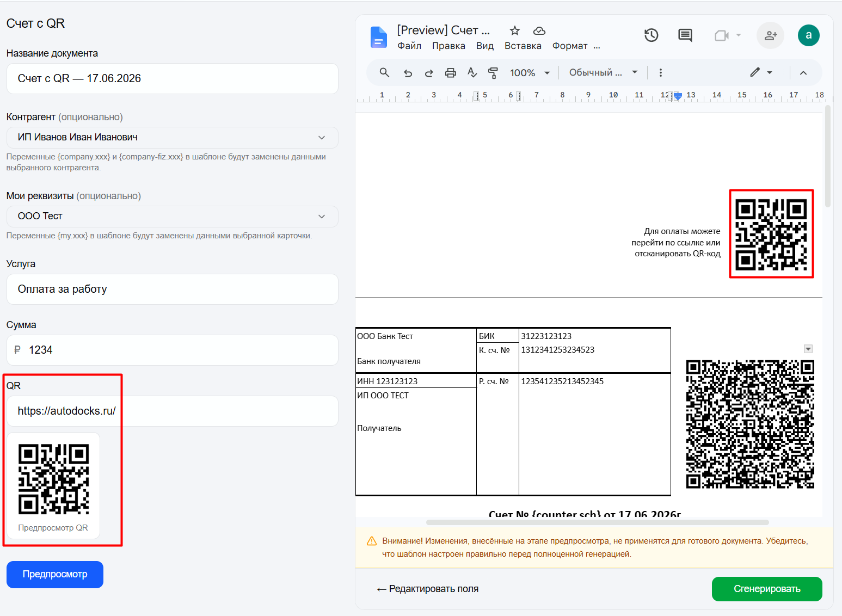Click the QR link input field

(173, 411)
